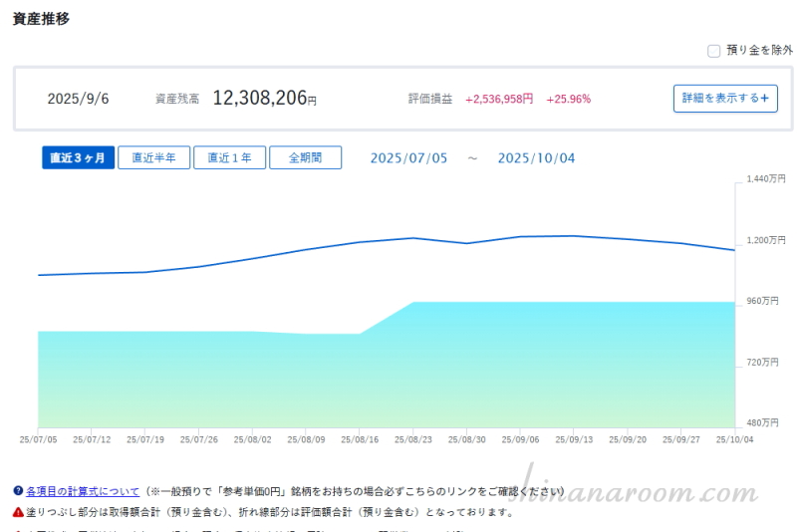Expand details with 詳細を表示する button

724,99
